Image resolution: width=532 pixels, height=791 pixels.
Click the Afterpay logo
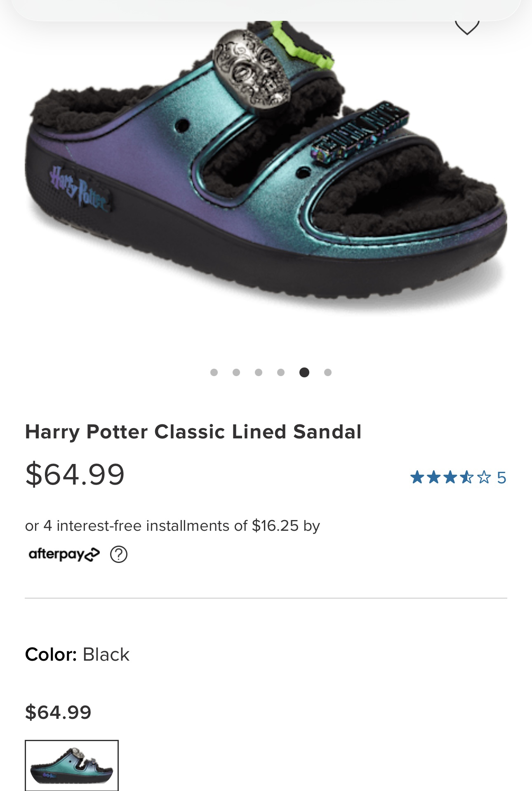pyautogui.click(x=64, y=554)
